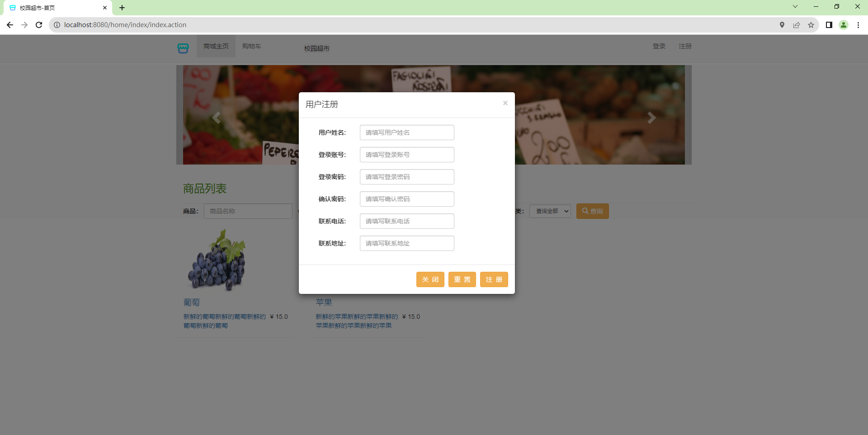Viewport: 868px width, 435px height.
Task: Click the magnifier search icon on 查询 button
Action: click(585, 211)
